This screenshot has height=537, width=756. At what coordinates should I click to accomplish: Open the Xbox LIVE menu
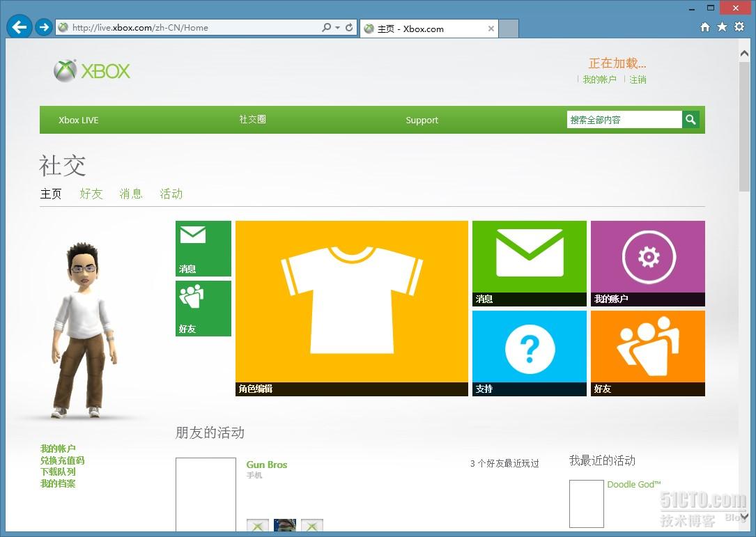point(79,120)
